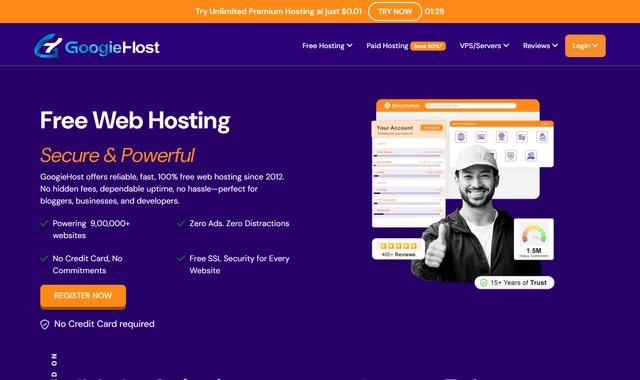The width and height of the screenshot is (640, 380).
Task: Click the No Credit Card, No Commitments text
Action: coord(87,264)
